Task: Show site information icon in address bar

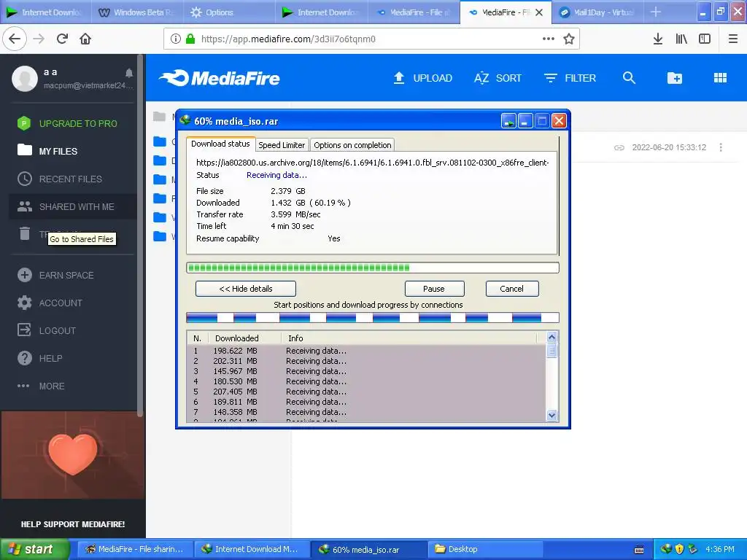Action: (175, 39)
